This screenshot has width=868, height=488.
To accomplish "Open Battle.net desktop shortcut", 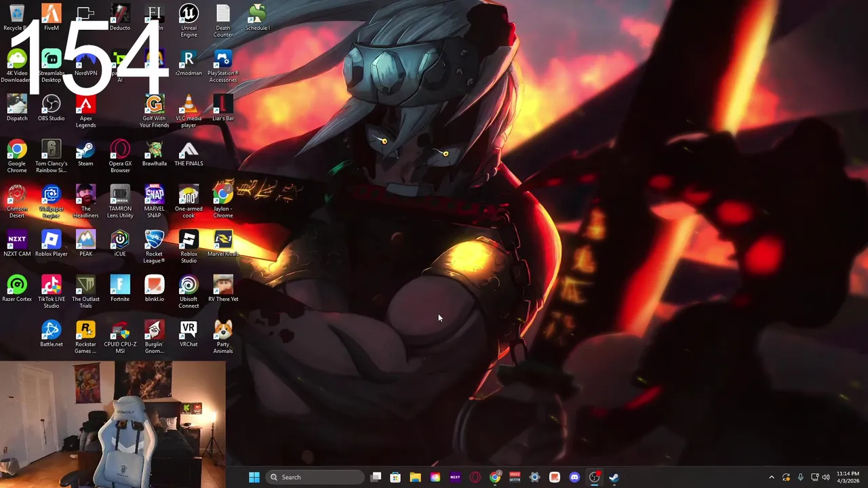I will [51, 334].
